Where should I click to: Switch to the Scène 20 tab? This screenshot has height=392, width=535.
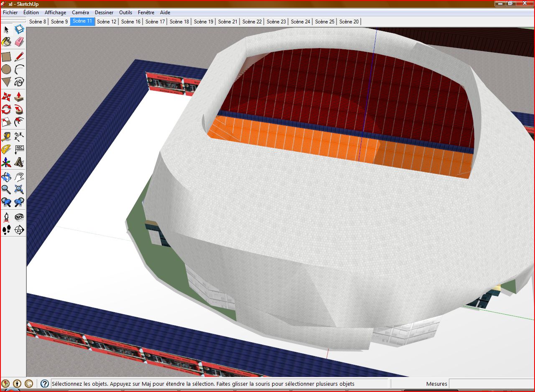tap(349, 22)
